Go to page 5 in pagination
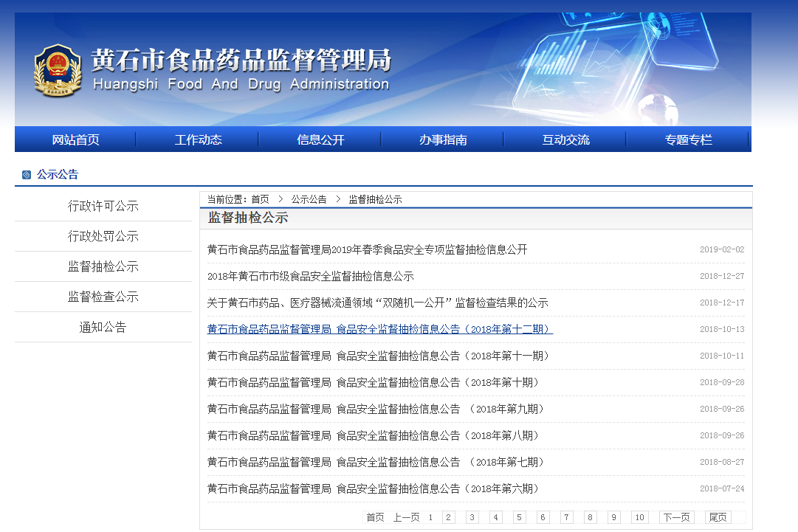Screen dimensions: 798x532 pos(519,517)
